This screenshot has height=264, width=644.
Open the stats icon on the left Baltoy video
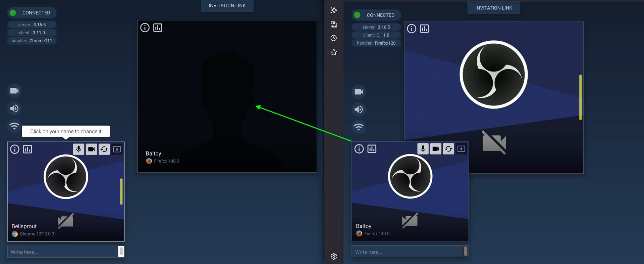tap(158, 28)
